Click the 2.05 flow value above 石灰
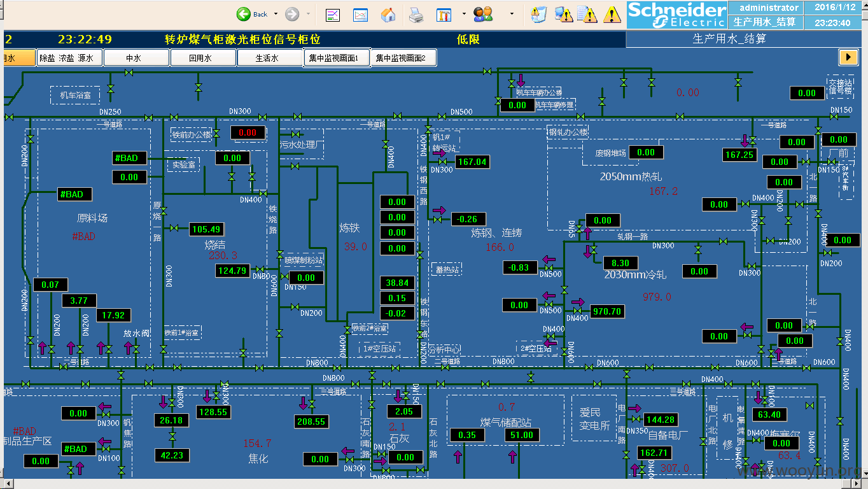Viewport: 868px width, 489px height. point(404,411)
